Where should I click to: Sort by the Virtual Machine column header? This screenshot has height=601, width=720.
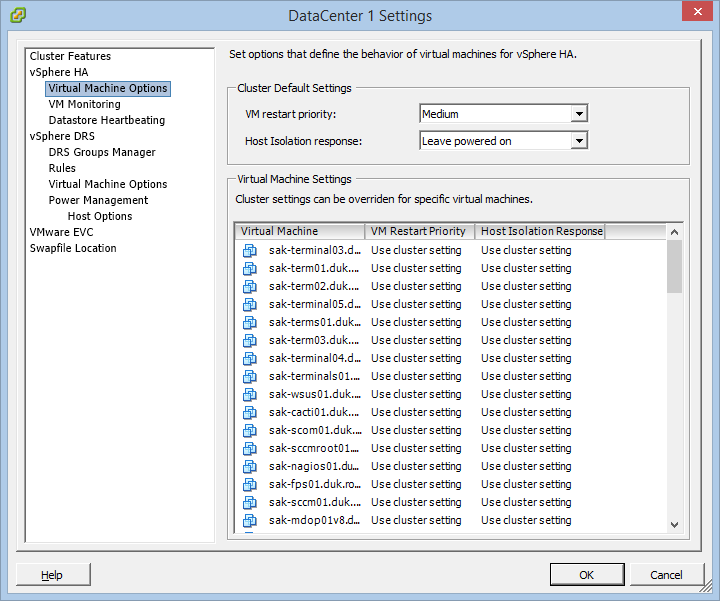click(299, 231)
